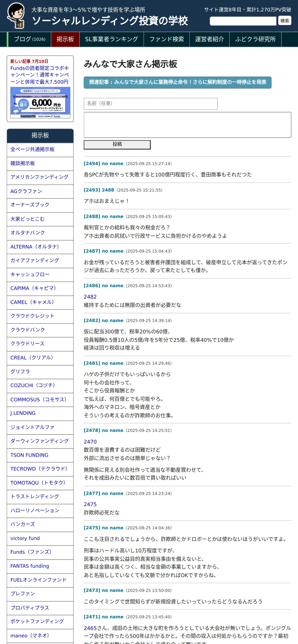Follow reply reference 2475 in post 2477

(90, 504)
